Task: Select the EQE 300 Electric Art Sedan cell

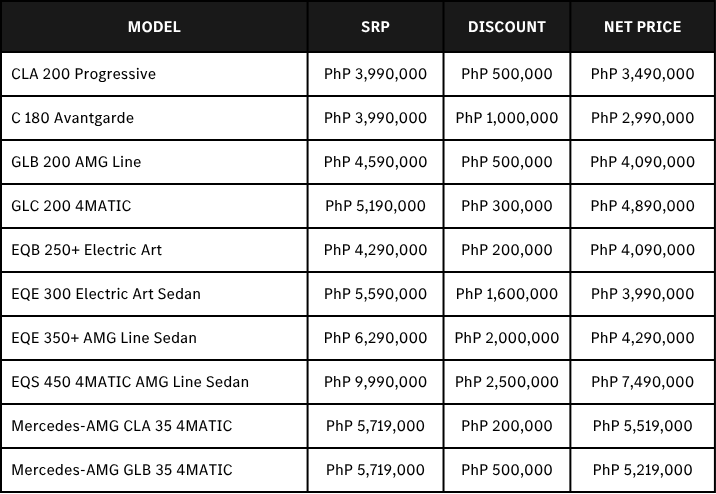Action: 154,294
